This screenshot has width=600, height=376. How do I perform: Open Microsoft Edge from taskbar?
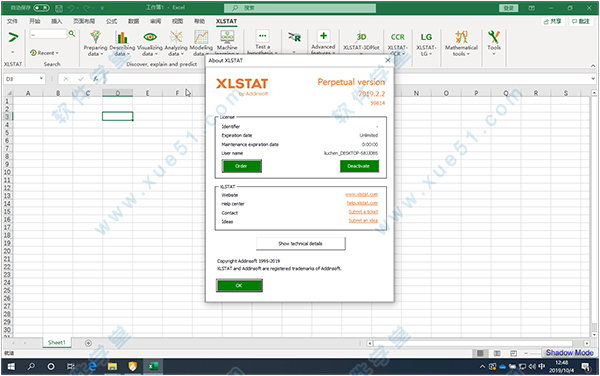click(92, 366)
